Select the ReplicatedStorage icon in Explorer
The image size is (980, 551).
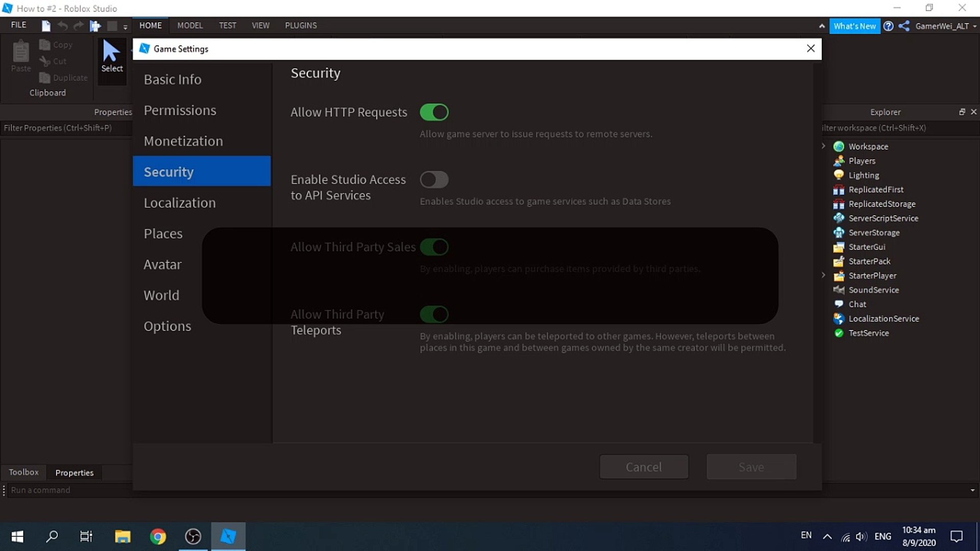pos(839,204)
